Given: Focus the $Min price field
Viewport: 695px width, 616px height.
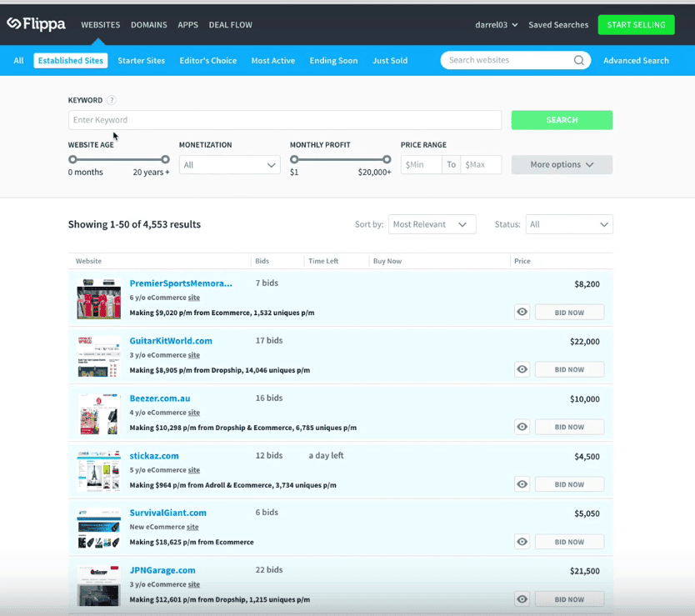Looking at the screenshot, I should click(421, 164).
